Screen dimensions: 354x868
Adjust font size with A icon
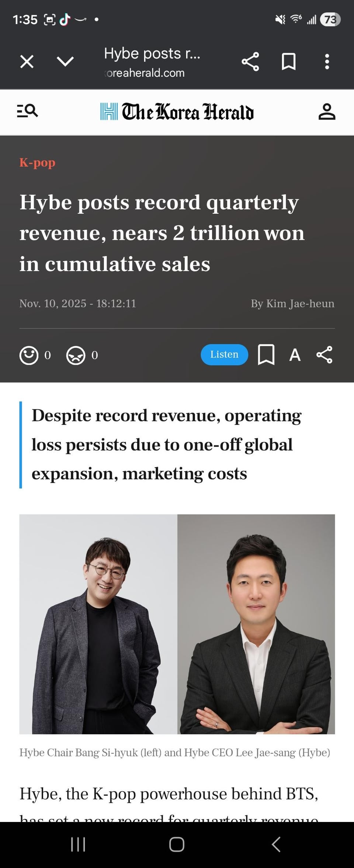click(295, 355)
